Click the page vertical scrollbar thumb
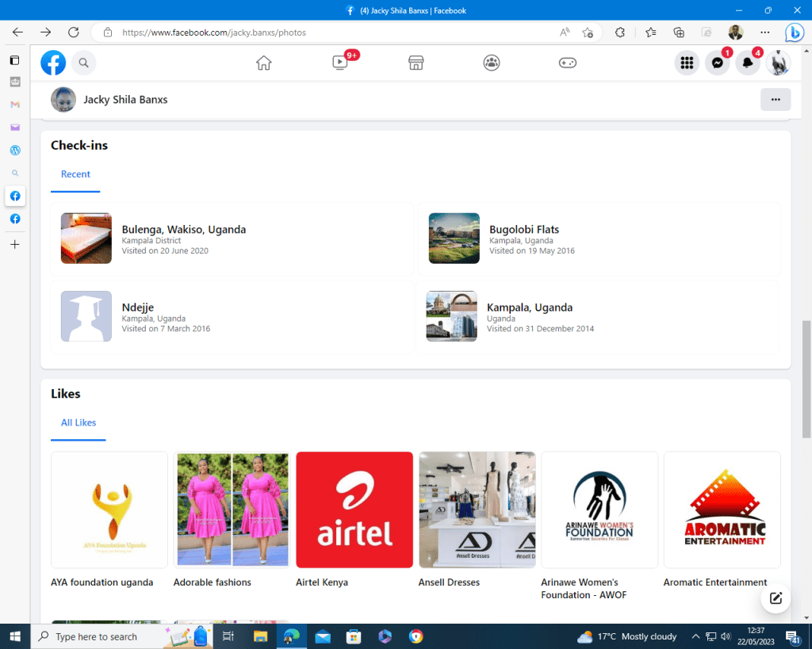 coord(806,379)
